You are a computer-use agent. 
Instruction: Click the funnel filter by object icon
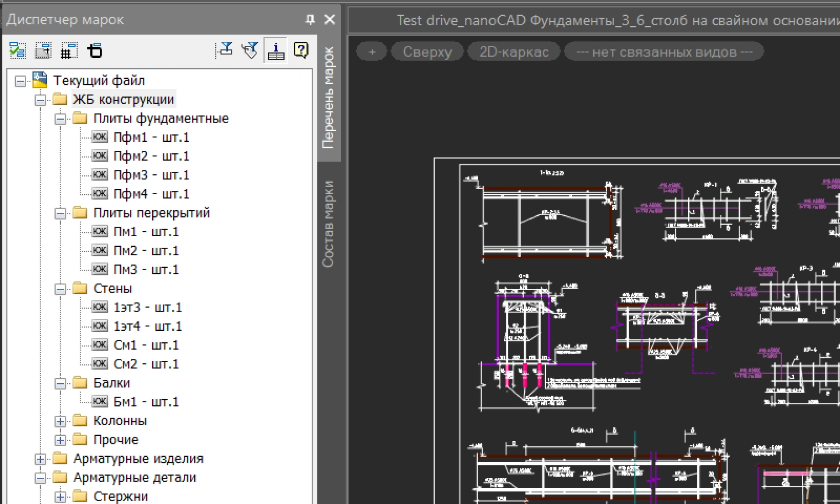(x=225, y=50)
